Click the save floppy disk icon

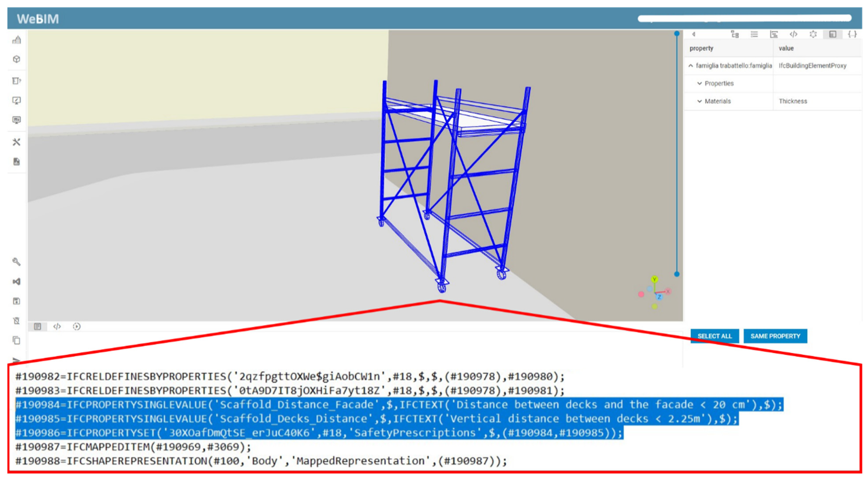(17, 301)
